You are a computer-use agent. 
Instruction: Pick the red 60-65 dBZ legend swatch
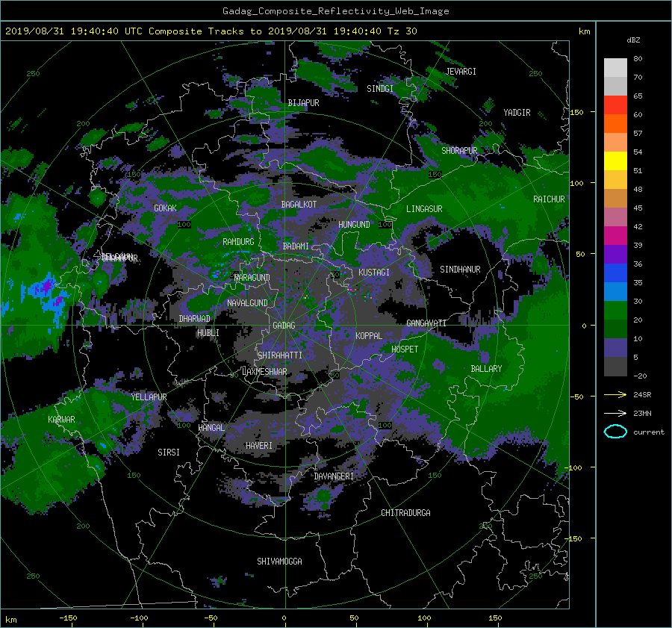(x=615, y=105)
